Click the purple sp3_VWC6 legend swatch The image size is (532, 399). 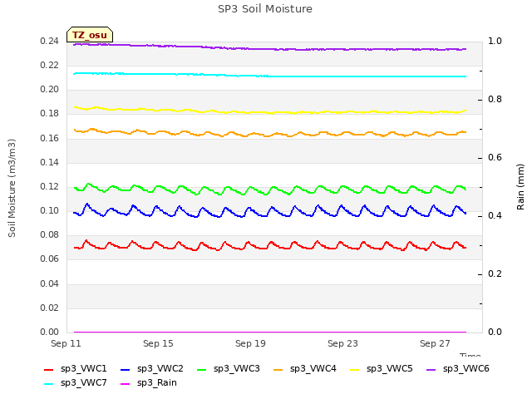click(431, 369)
